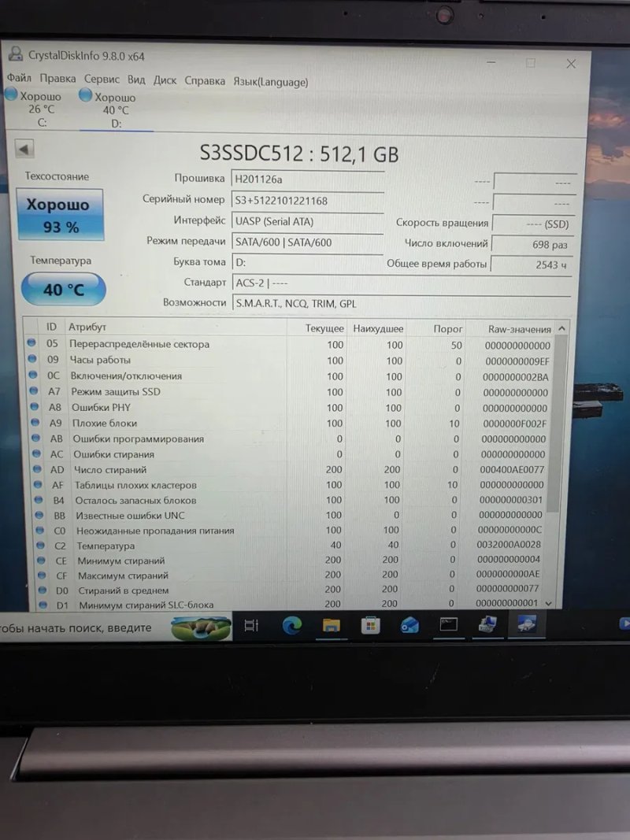Select the Таблицы плохих кластеров row
The height and width of the screenshot is (840, 630).
[289, 485]
